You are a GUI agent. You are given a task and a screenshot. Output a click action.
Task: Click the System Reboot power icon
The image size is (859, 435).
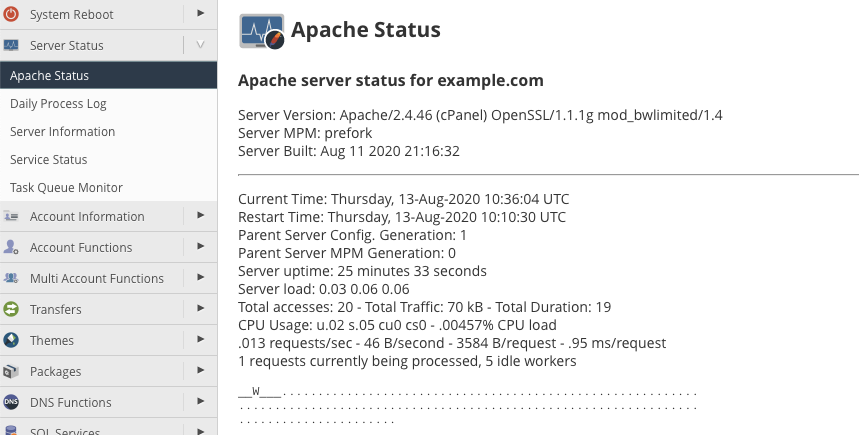coord(12,14)
